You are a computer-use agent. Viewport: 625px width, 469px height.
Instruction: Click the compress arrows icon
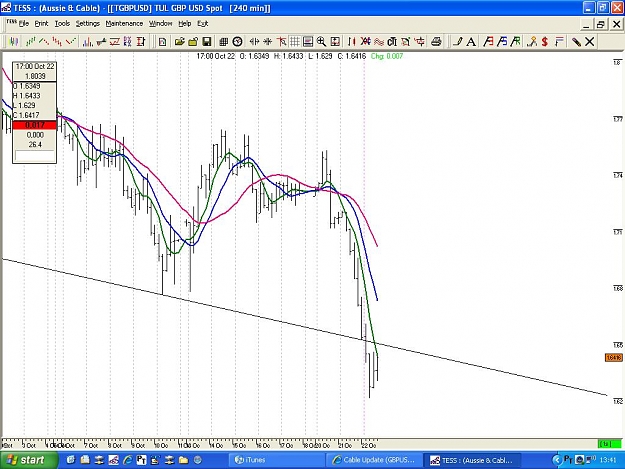pos(268,41)
